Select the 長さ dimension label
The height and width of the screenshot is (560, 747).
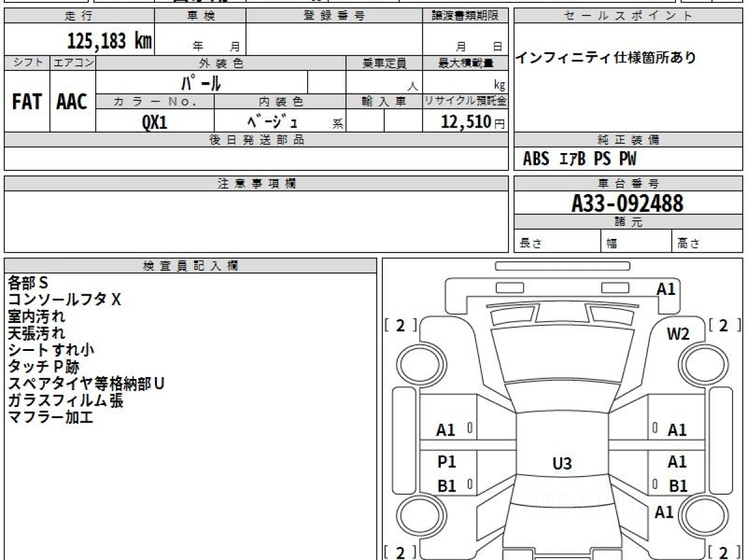tap(530, 244)
